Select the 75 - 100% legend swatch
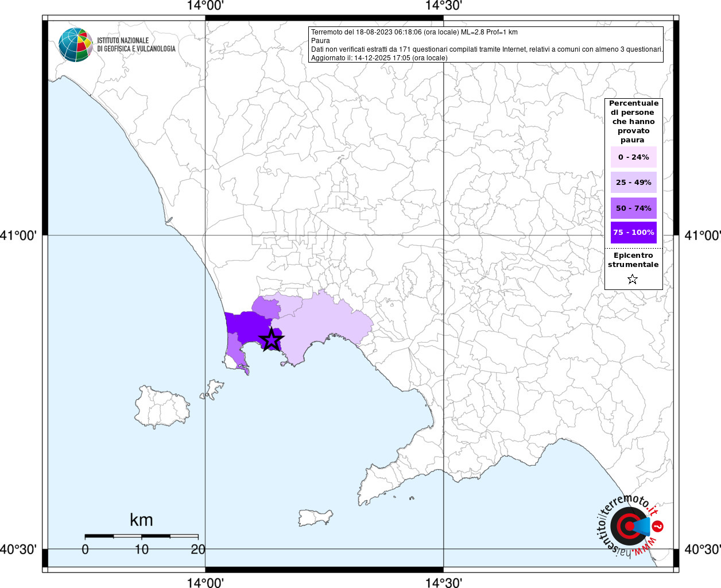 click(x=634, y=233)
